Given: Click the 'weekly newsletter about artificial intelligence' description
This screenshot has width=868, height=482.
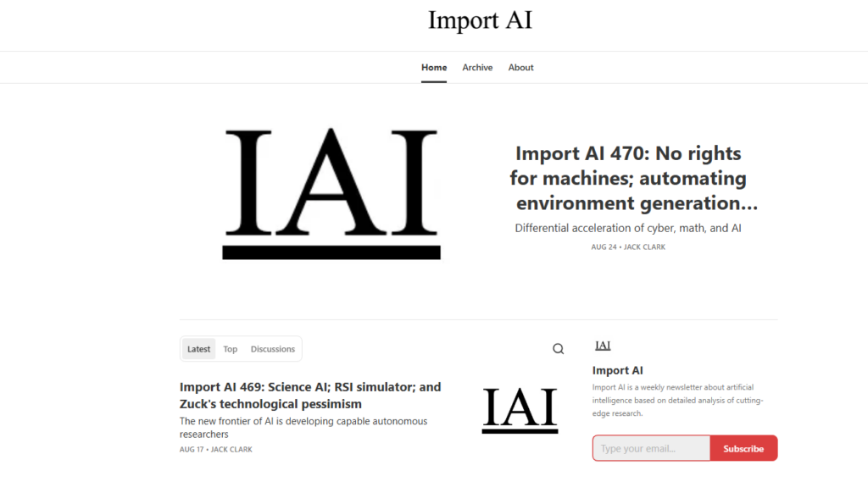Looking at the screenshot, I should coord(678,400).
